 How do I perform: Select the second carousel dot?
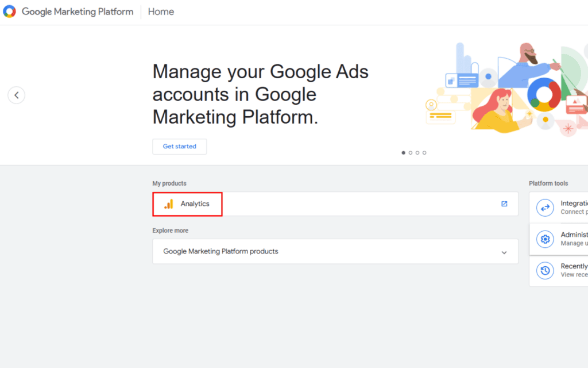coord(410,153)
